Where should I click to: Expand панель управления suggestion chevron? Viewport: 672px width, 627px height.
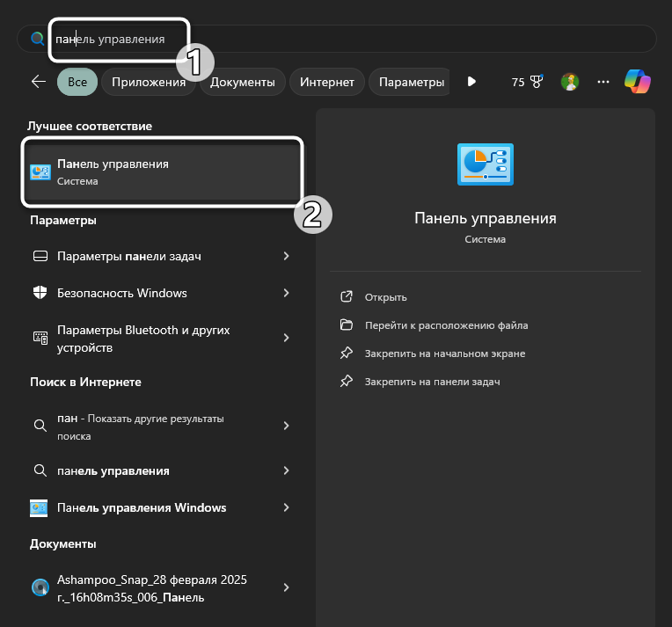pos(286,470)
